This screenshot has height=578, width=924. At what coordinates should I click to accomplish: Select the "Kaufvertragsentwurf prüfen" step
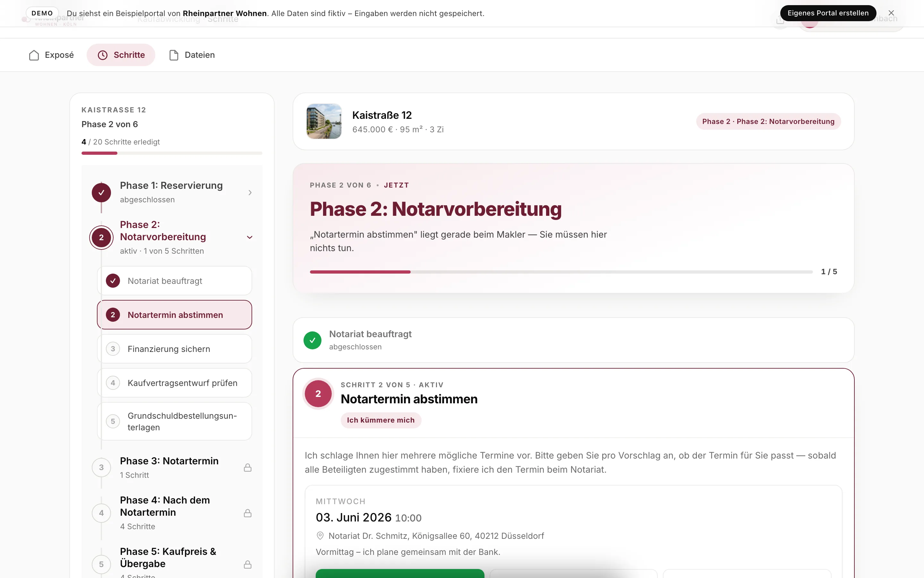pyautogui.click(x=175, y=383)
